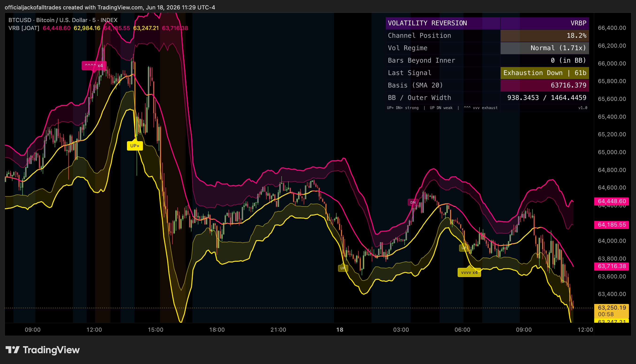This screenshot has width=636, height=364.
Task: Click the 06:00 time axis label
Action: pyautogui.click(x=462, y=330)
